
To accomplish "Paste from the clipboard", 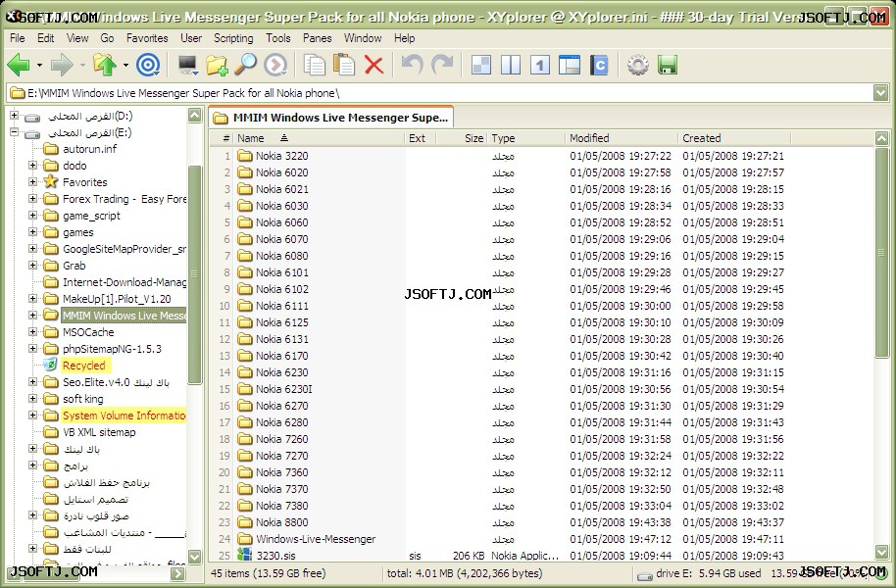I will [344, 65].
